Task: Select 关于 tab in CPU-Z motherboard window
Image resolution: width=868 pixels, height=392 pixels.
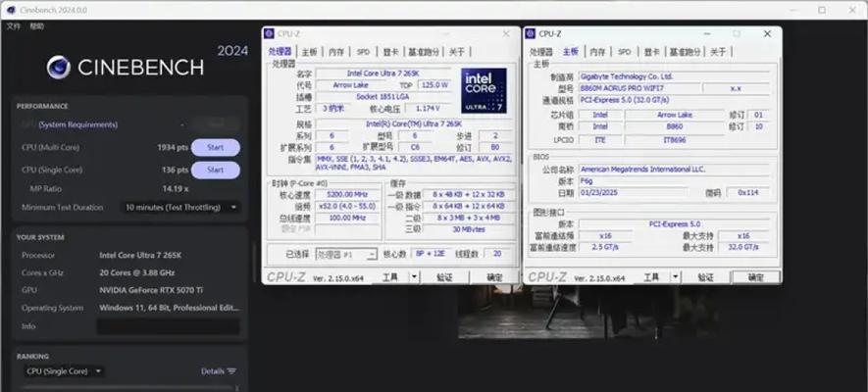Action: pyautogui.click(x=718, y=52)
